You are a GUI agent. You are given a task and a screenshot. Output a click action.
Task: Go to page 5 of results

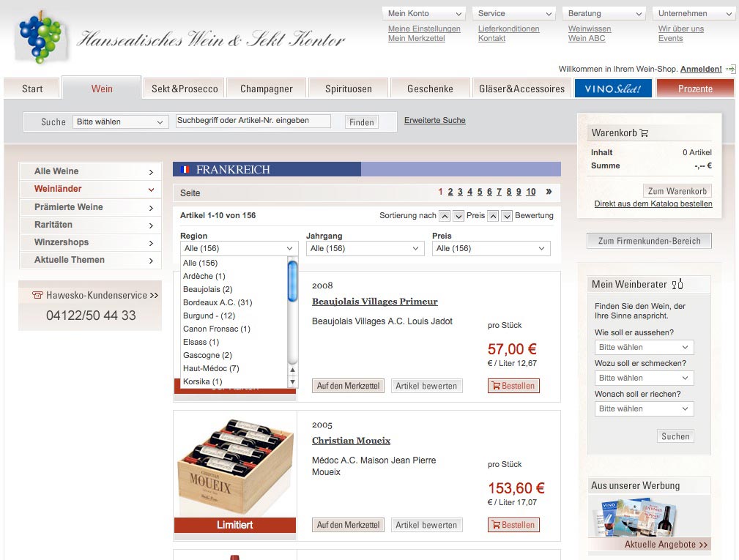[479, 192]
